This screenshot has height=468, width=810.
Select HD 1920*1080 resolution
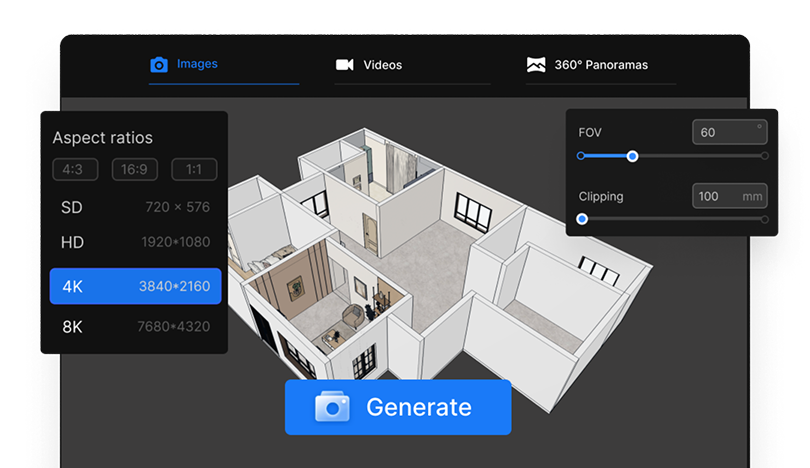coord(135,243)
